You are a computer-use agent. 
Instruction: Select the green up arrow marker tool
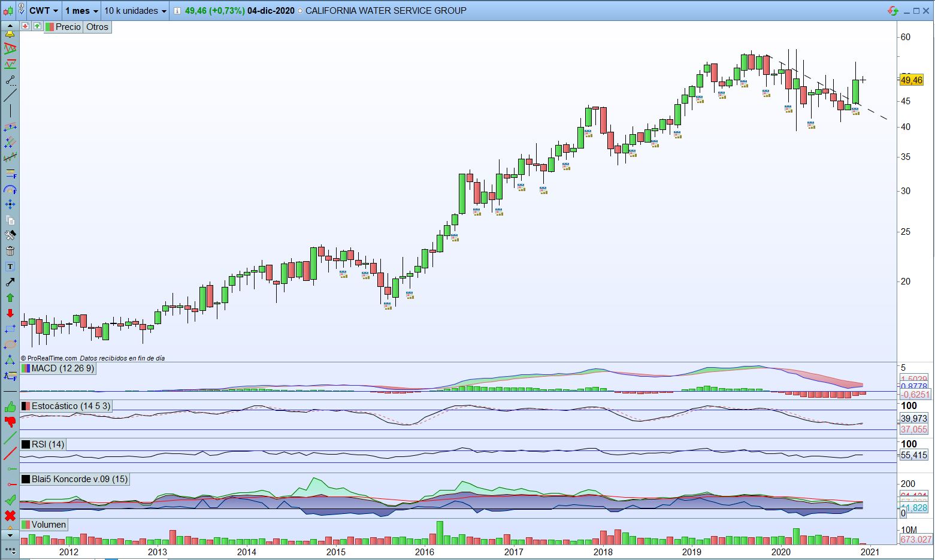click(x=10, y=298)
